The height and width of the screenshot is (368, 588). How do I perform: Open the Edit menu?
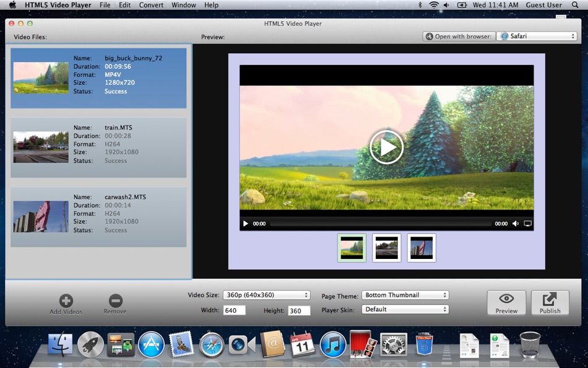point(124,5)
